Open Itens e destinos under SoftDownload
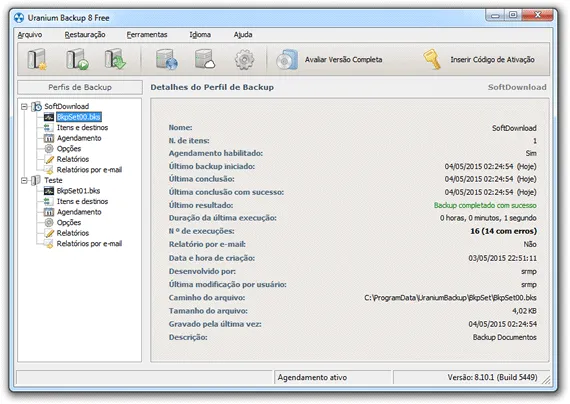Screen dimensions: 570x404 (x=82, y=128)
